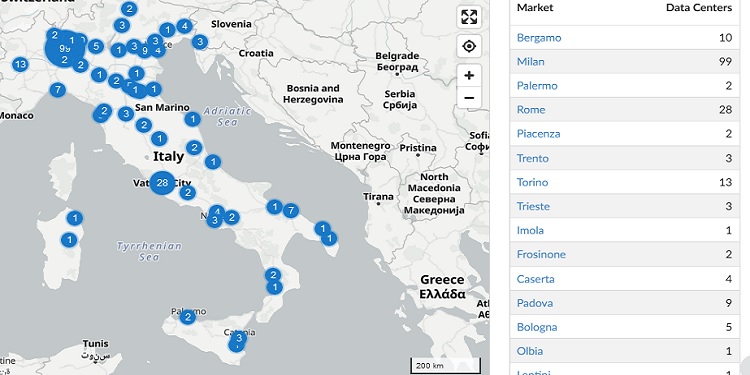The image size is (750, 375).
Task: Click the Trieste marker labeled 3
Action: (x=200, y=42)
